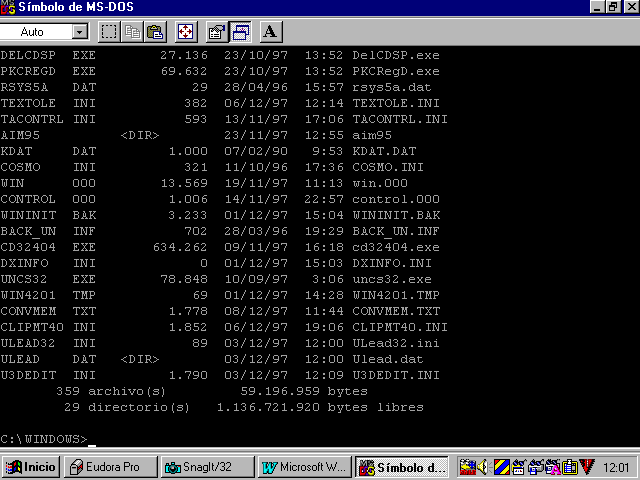Open the MS-DOS Properties toolbar icon
The height and width of the screenshot is (480, 640).
click(217, 32)
